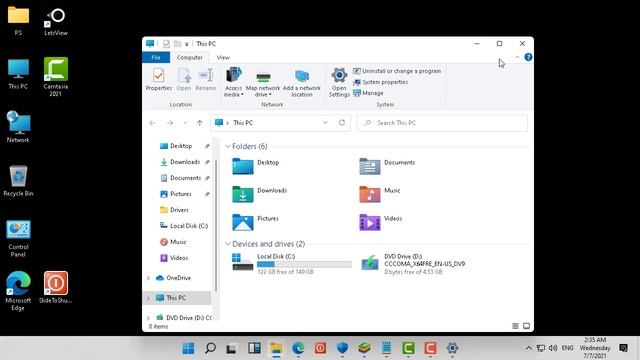Expand This PC tree node
This screenshot has height=360, width=640.
tap(148, 298)
